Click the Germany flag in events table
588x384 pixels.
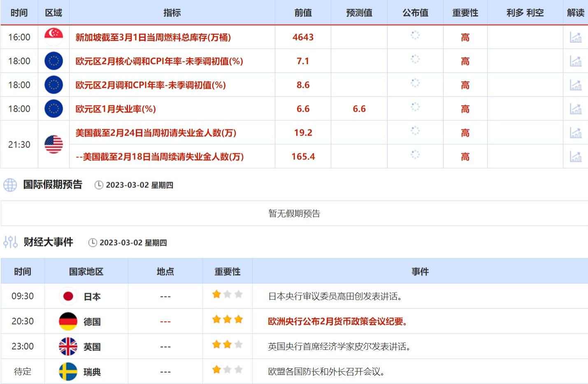[68, 322]
